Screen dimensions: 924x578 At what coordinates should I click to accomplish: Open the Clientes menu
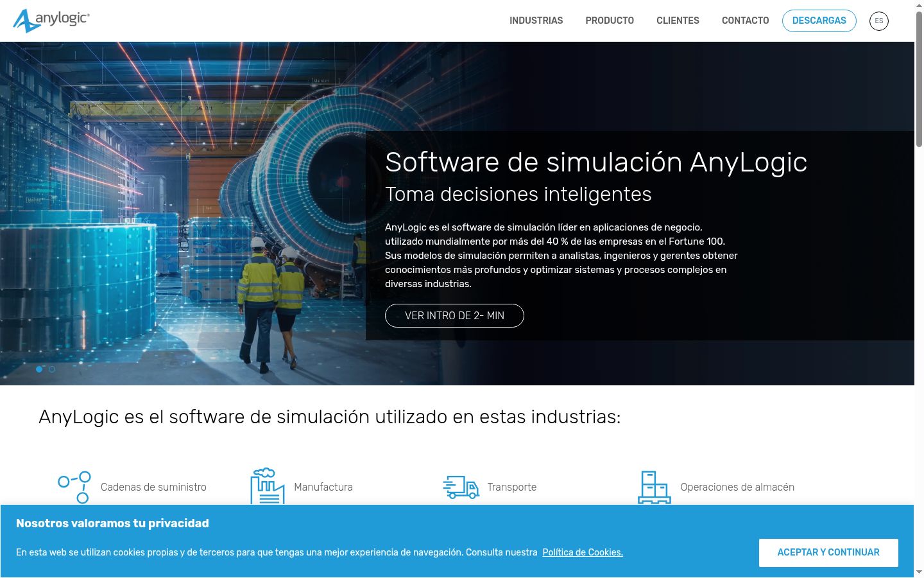(x=678, y=21)
